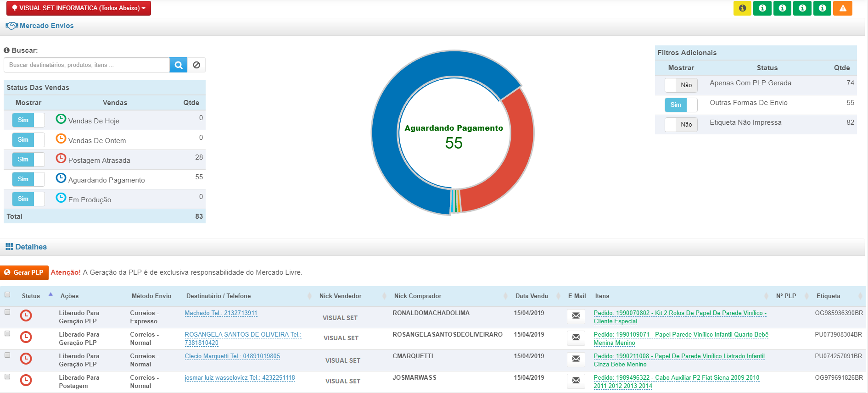Click the orange warning triangle icon
The image size is (868, 393).
(842, 8)
